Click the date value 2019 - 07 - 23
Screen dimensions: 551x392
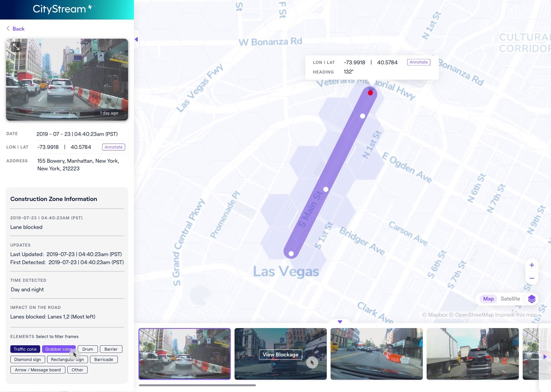pyautogui.click(x=77, y=134)
